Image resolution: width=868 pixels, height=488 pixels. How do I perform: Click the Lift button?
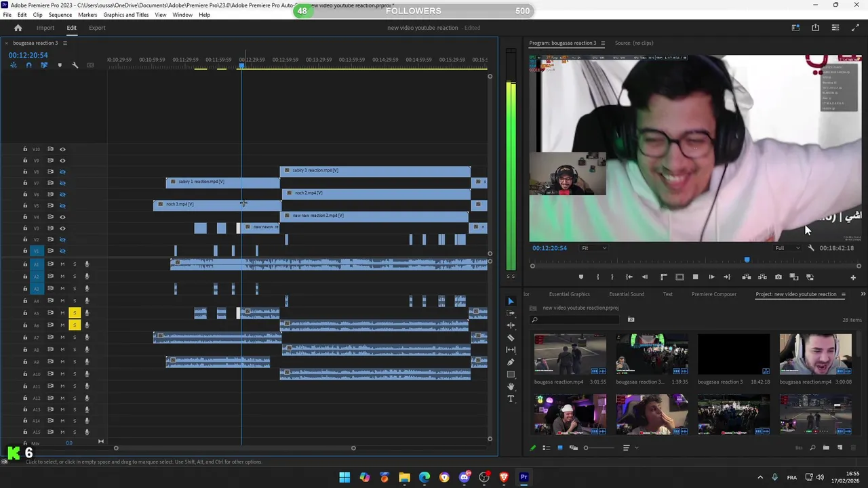(x=747, y=277)
